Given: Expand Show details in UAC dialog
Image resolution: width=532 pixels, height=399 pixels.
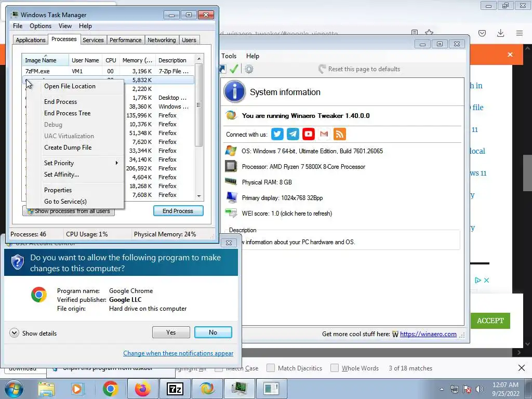Looking at the screenshot, I should click(x=14, y=333).
